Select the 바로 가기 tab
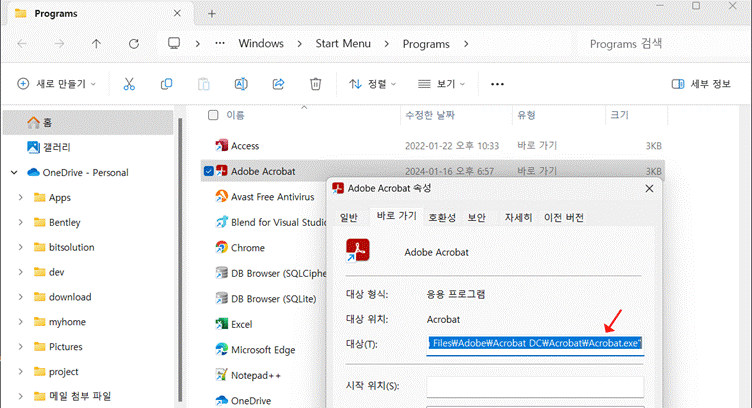This screenshot has width=752, height=408. coord(397,216)
